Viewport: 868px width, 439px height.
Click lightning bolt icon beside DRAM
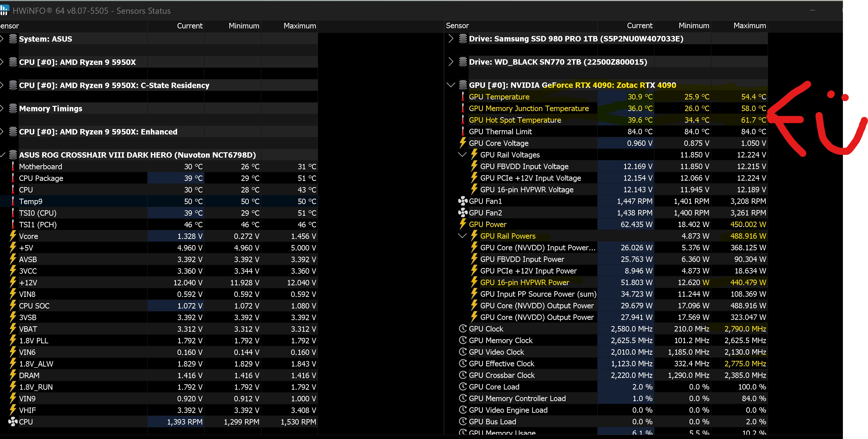click(x=13, y=375)
